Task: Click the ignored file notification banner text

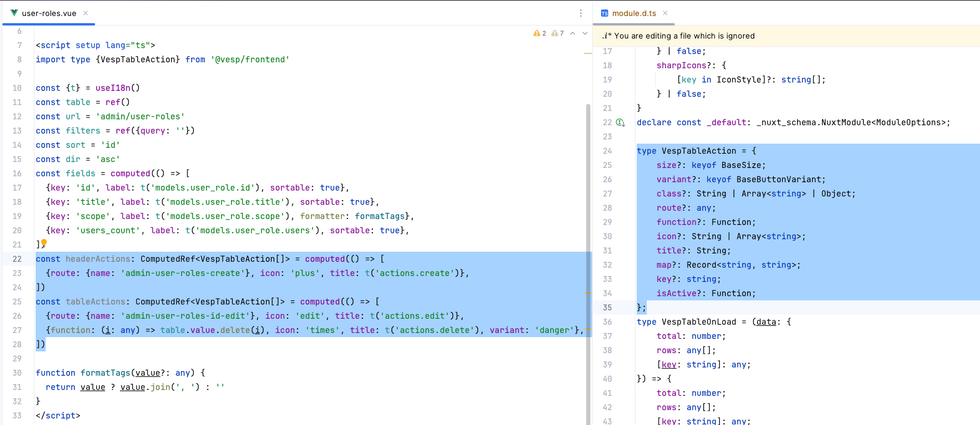Action: pos(684,36)
